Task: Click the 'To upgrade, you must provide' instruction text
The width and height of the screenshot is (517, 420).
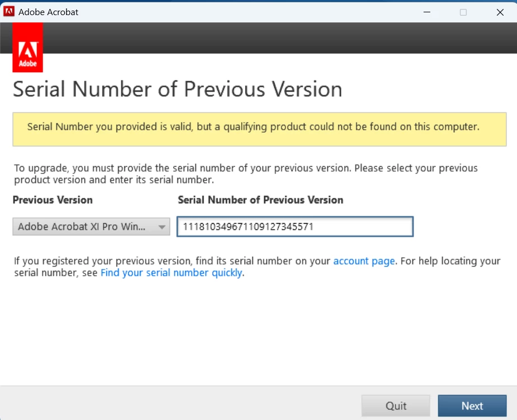Action: [x=246, y=174]
